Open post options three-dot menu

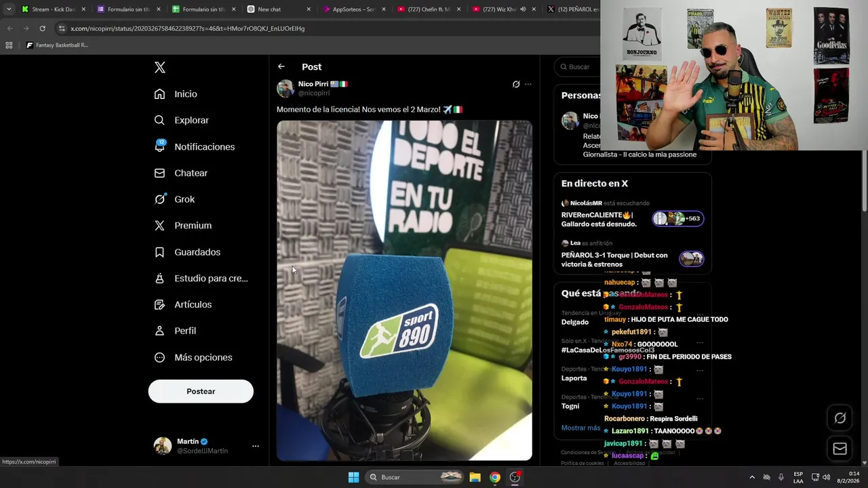tap(528, 84)
